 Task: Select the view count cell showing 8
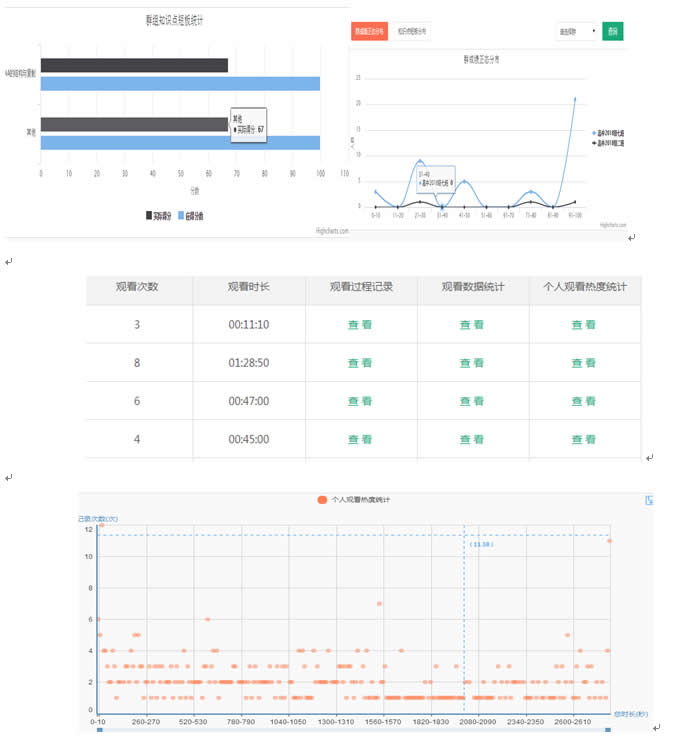click(137, 363)
